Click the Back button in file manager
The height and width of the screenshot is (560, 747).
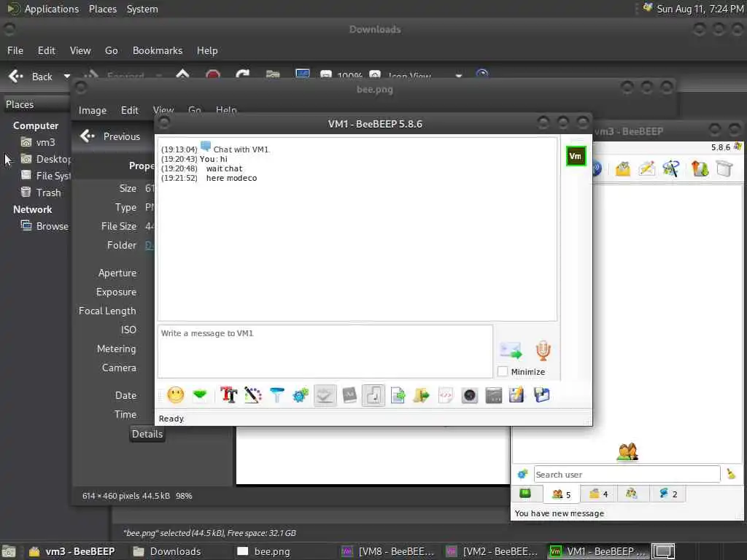coord(31,76)
